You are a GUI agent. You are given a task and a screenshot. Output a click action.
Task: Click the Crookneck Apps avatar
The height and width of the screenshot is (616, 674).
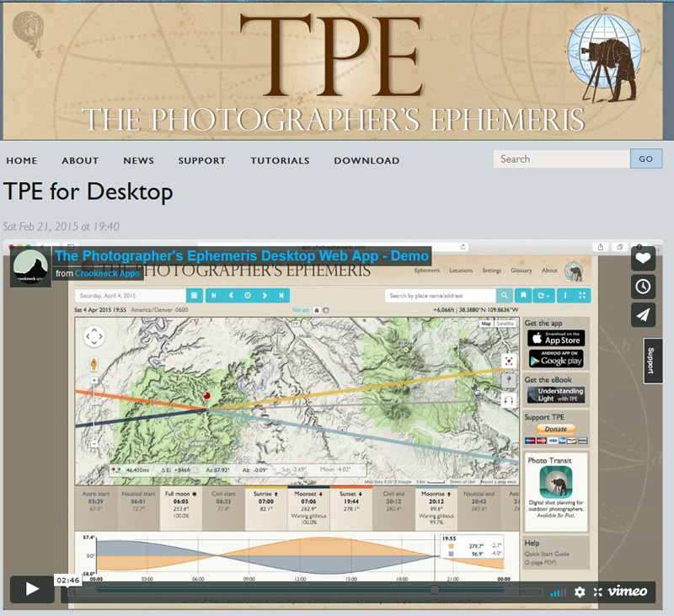coord(30,266)
